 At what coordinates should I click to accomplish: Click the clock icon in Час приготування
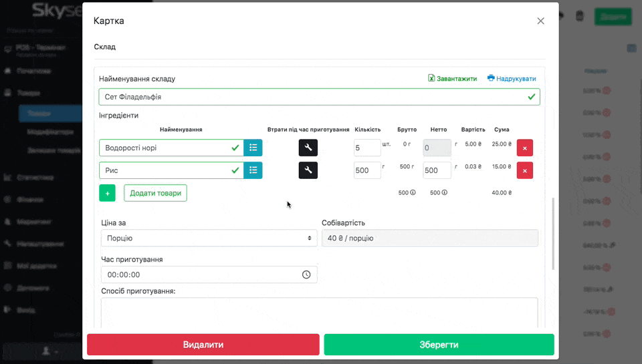click(x=306, y=275)
